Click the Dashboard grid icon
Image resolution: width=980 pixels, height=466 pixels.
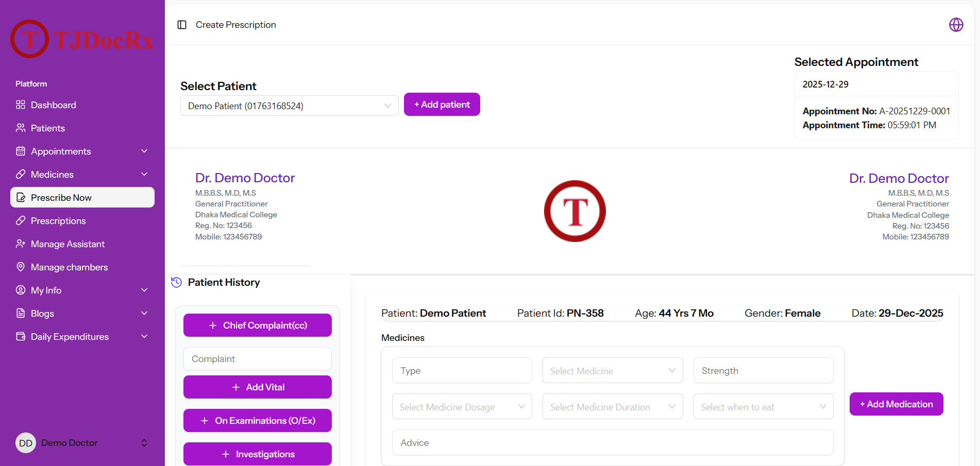(21, 105)
